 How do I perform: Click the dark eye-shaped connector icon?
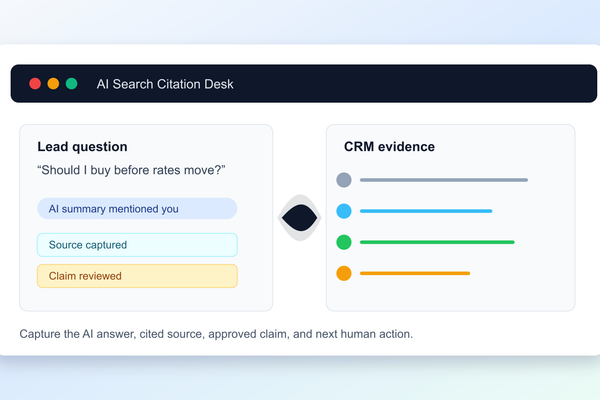click(300, 218)
